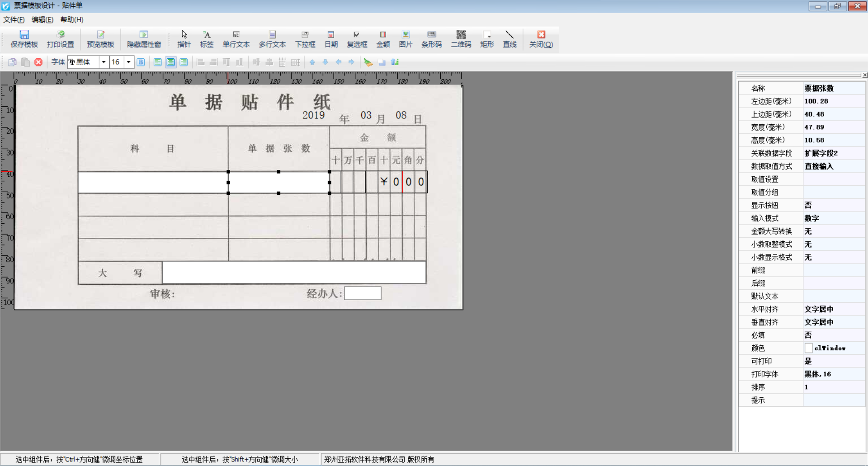Viewport: 868px width, 466px height.
Task: Click the clWindow color swatch
Action: pyautogui.click(x=809, y=348)
